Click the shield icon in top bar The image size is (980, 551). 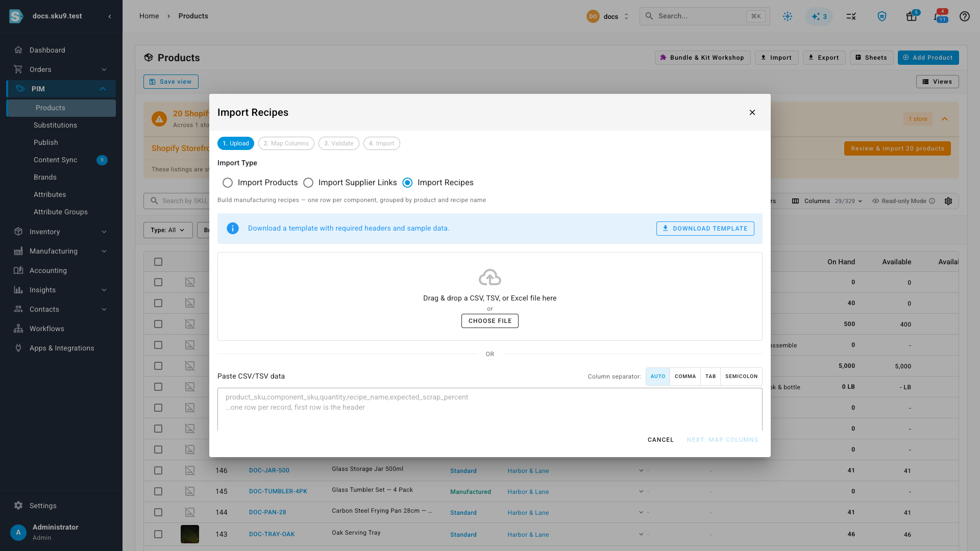[x=881, y=16]
